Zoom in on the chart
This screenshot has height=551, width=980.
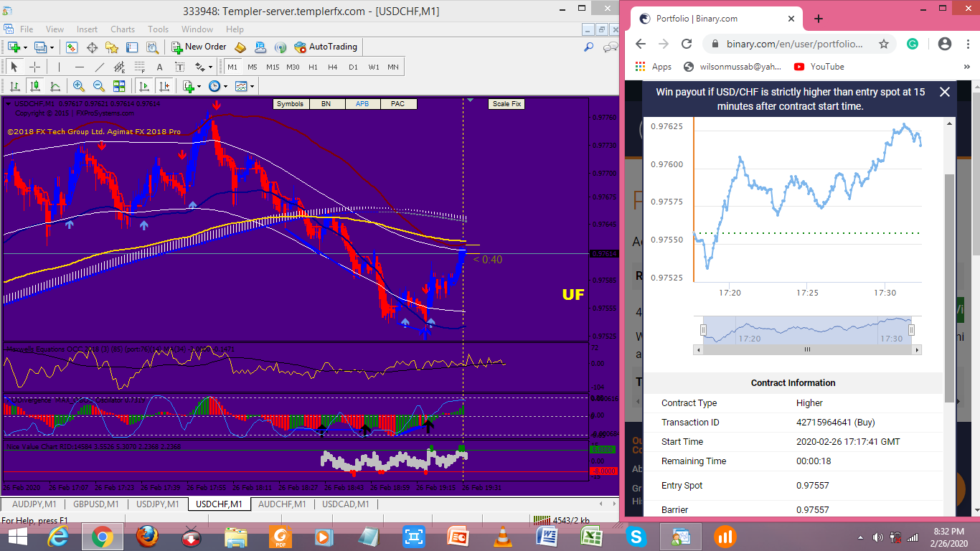coord(79,87)
